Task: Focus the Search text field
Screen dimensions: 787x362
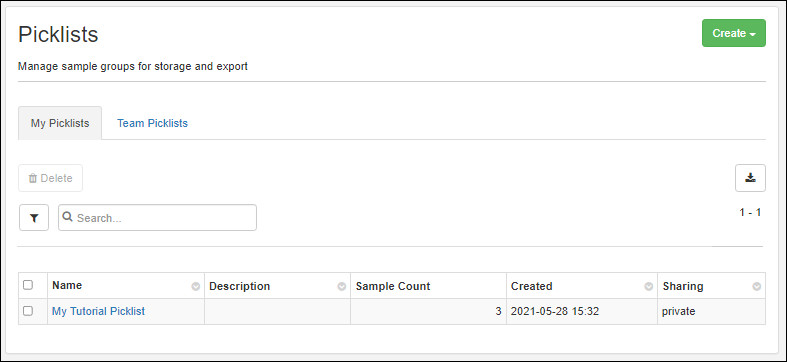Action: (157, 217)
